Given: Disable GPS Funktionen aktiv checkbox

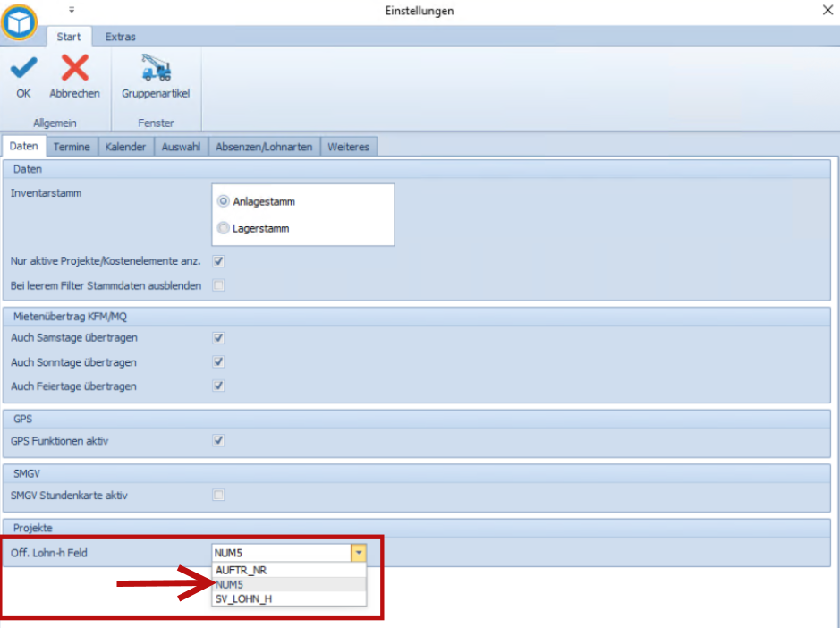Looking at the screenshot, I should 218,440.
